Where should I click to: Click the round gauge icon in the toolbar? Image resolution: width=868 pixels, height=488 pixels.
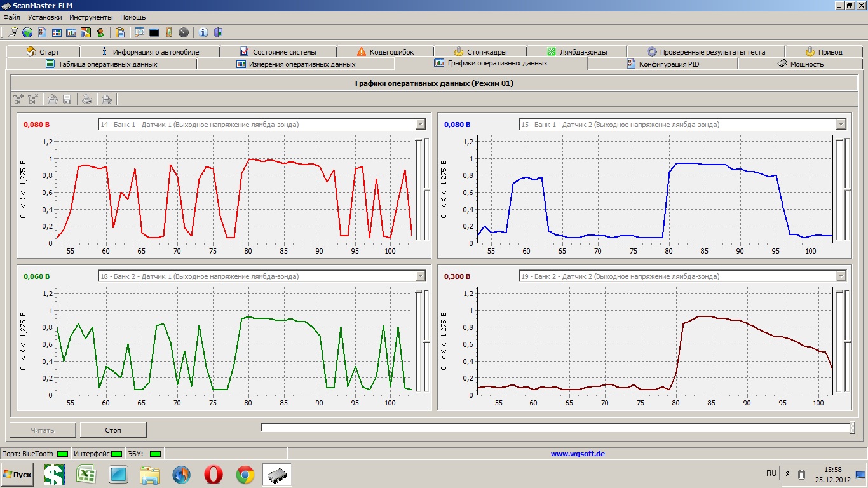[184, 32]
